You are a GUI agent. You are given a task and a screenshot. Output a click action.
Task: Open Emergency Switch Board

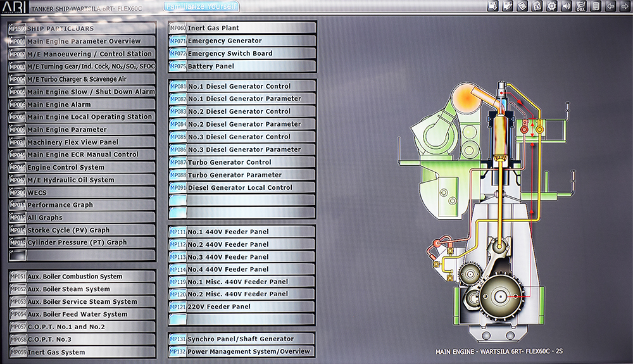(x=242, y=53)
